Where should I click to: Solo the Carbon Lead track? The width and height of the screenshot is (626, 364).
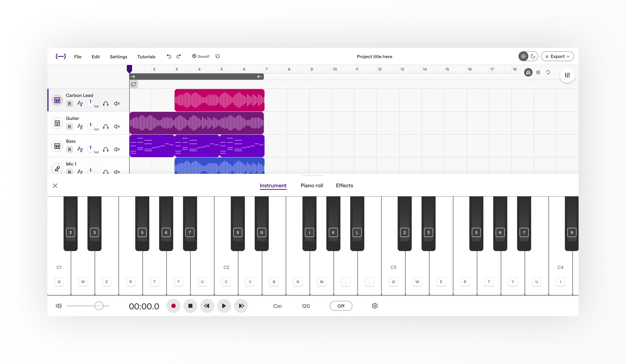[106, 104]
